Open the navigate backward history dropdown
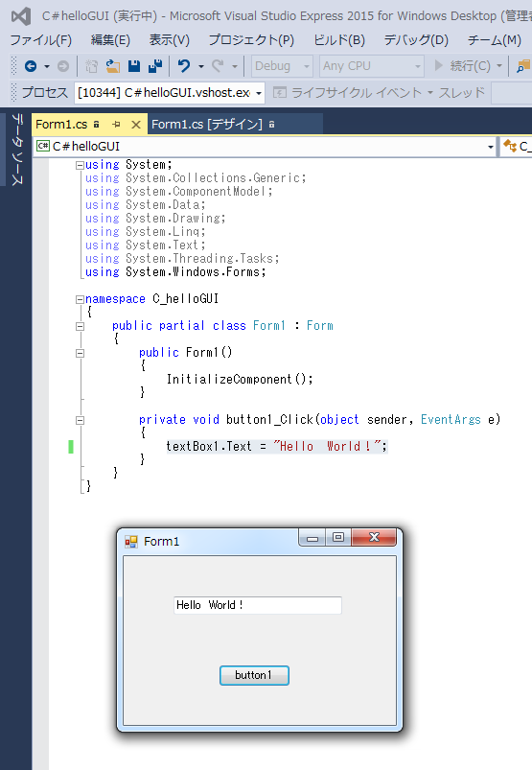This screenshot has height=770, width=532. coord(47,66)
